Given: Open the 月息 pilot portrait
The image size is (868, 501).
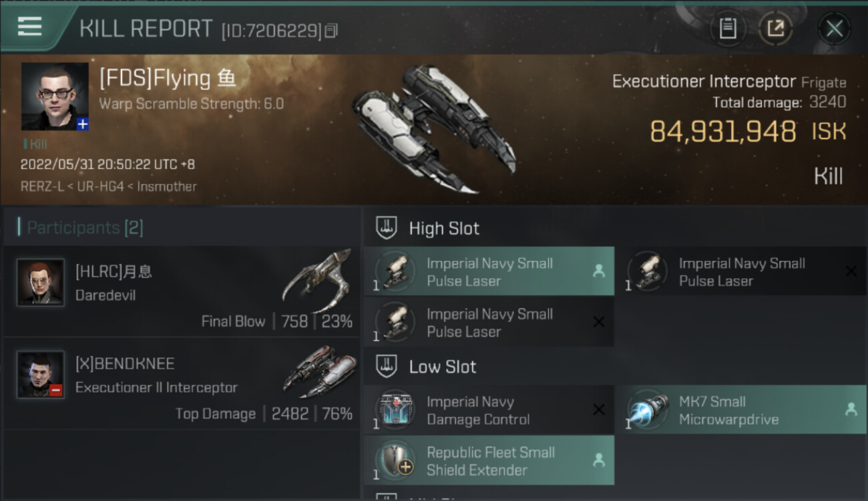Looking at the screenshot, I should (x=40, y=283).
